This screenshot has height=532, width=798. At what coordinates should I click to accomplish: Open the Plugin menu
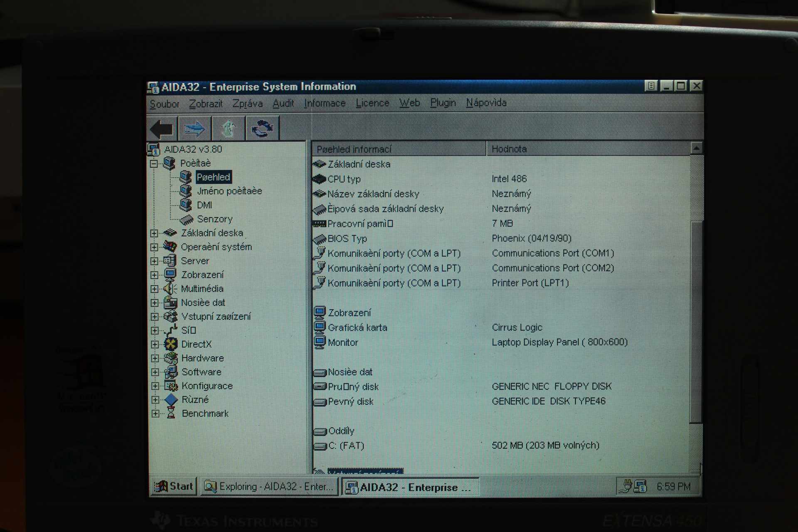click(443, 103)
